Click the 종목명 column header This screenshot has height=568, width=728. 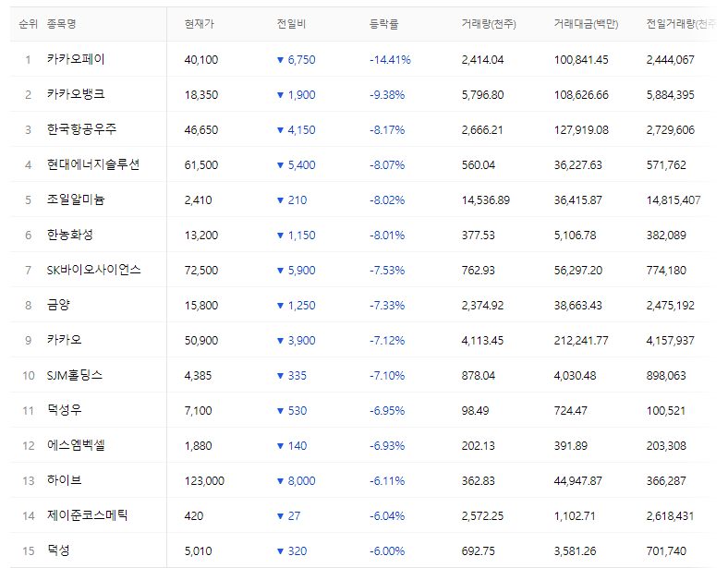pyautogui.click(x=61, y=24)
